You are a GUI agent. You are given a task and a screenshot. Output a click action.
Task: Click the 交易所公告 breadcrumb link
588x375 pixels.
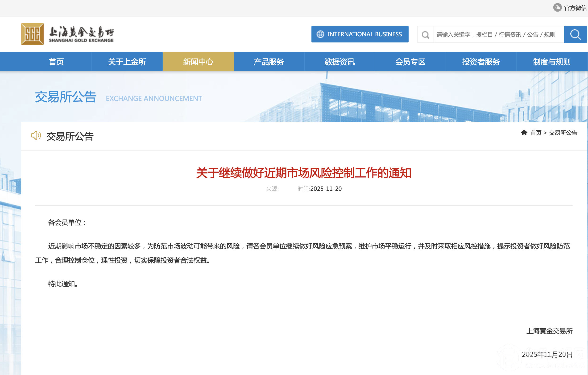[x=563, y=133]
